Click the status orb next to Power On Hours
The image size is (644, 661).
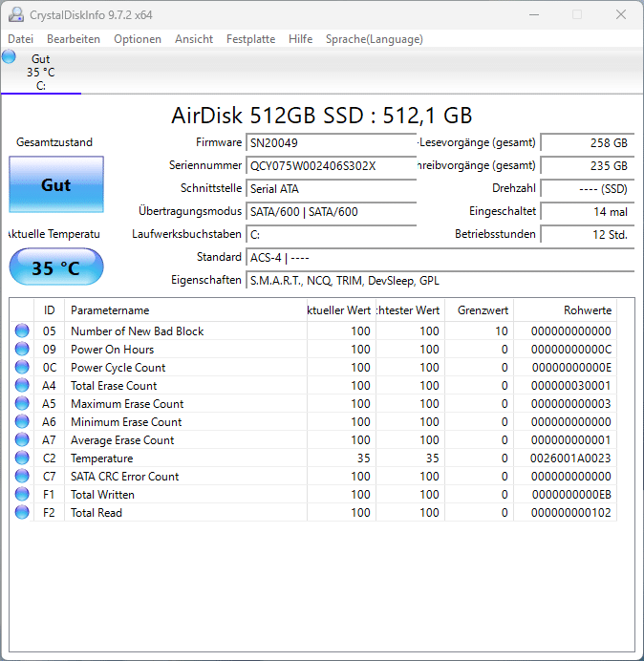[x=22, y=350]
